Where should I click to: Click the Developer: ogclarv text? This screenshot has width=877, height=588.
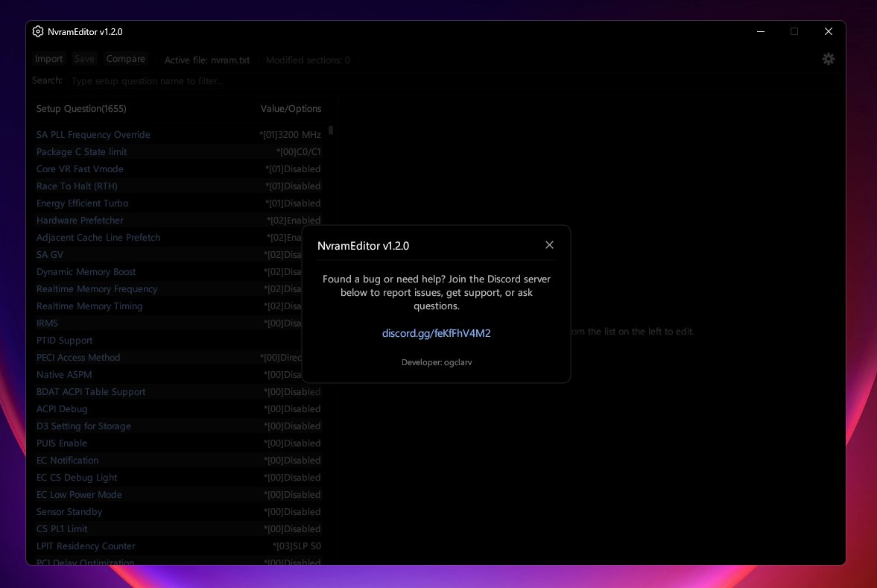point(437,362)
